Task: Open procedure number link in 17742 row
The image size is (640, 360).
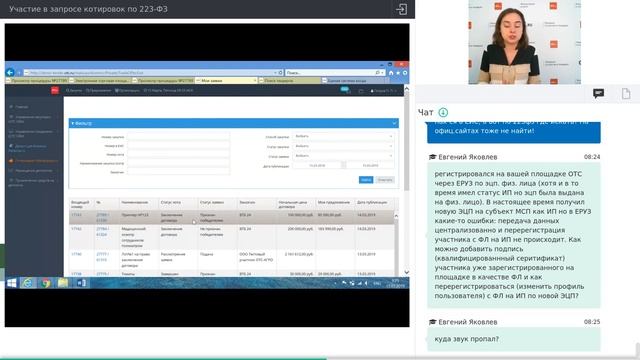Action: [x=102, y=232]
